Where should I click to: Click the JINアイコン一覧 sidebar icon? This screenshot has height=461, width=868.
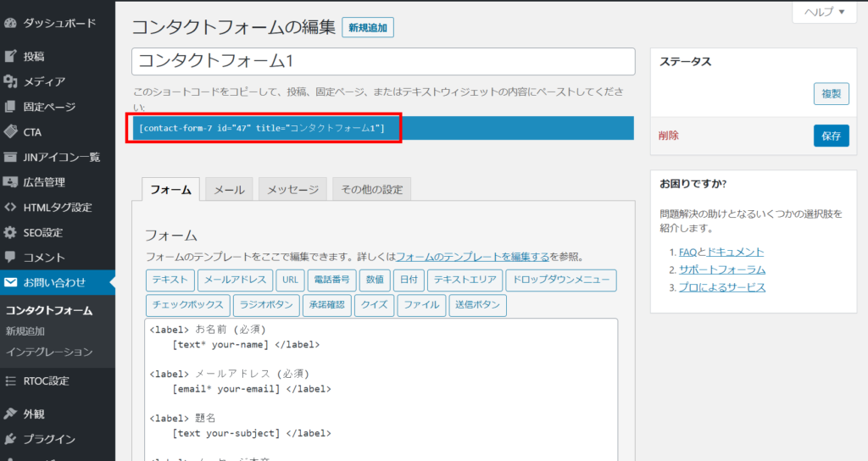point(10,157)
